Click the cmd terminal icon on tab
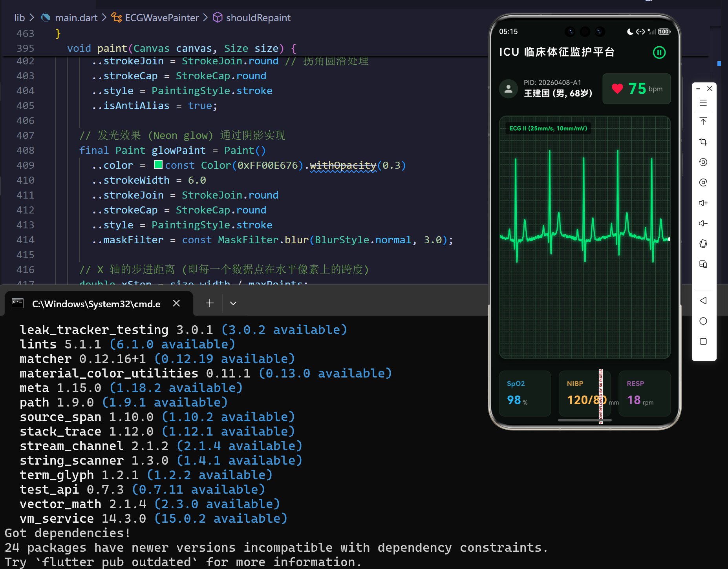The image size is (728, 569). 18,303
